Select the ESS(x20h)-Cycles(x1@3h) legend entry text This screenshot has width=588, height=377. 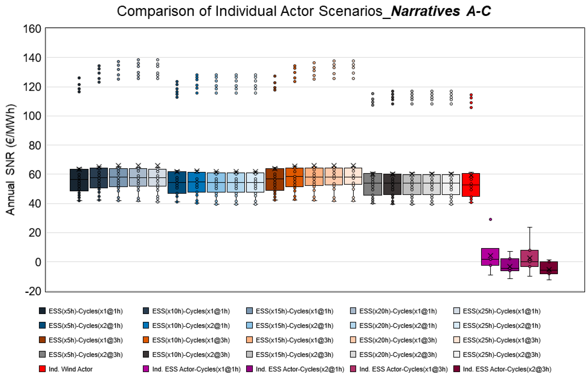click(x=398, y=340)
